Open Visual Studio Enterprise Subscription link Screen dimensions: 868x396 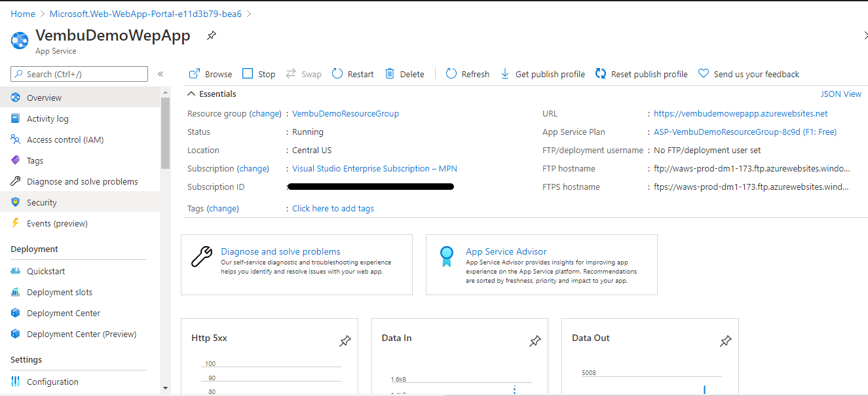click(x=375, y=168)
